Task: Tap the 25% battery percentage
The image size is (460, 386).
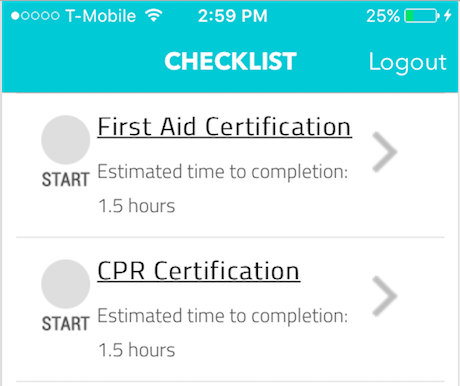Action: click(x=383, y=16)
